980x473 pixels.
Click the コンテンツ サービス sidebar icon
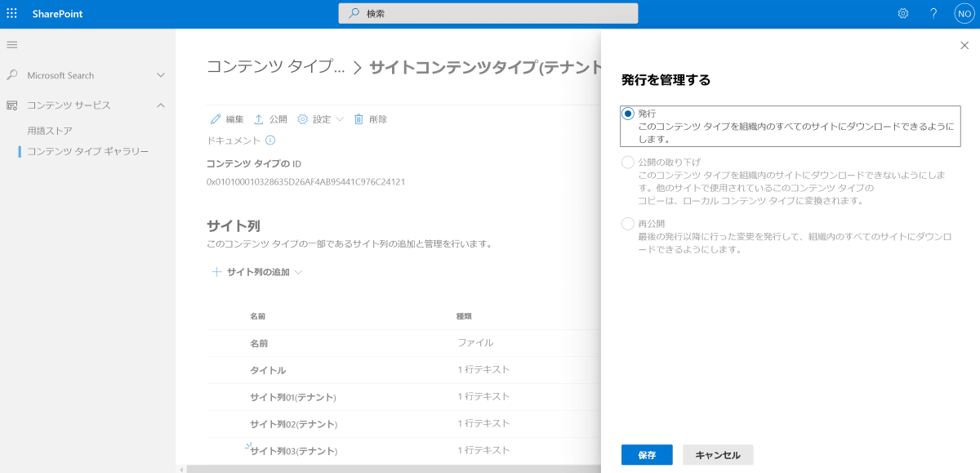[x=12, y=105]
